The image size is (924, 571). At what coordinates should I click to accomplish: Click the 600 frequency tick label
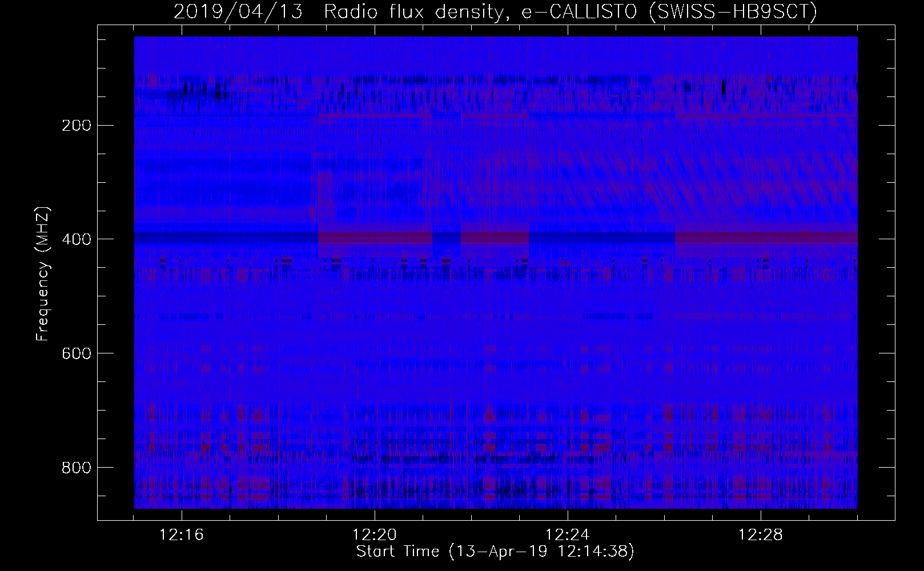pyautogui.click(x=75, y=353)
